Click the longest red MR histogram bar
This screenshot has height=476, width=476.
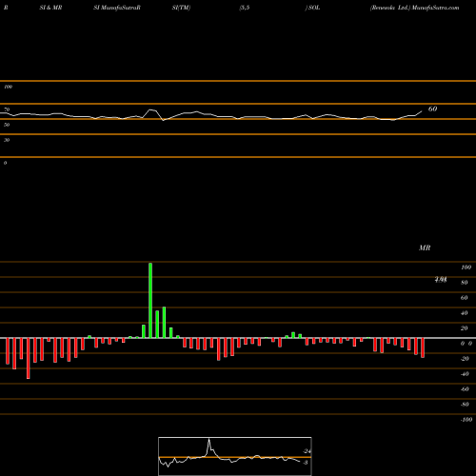(29, 358)
